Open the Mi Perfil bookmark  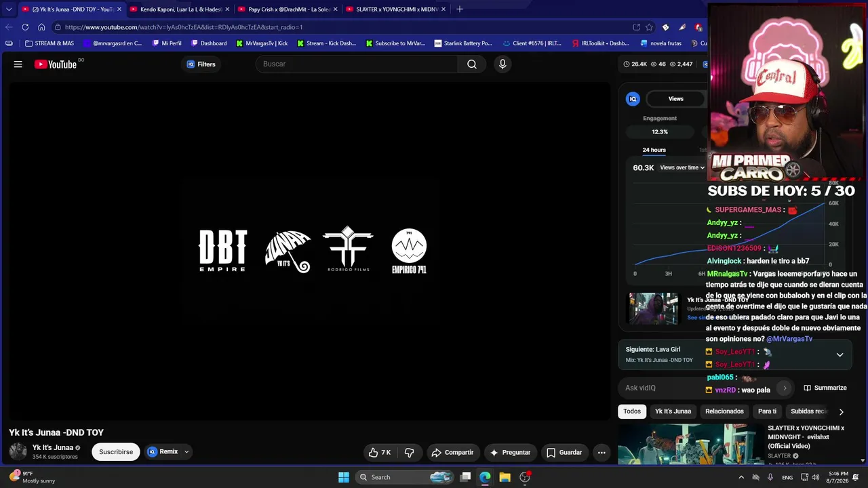coord(167,43)
